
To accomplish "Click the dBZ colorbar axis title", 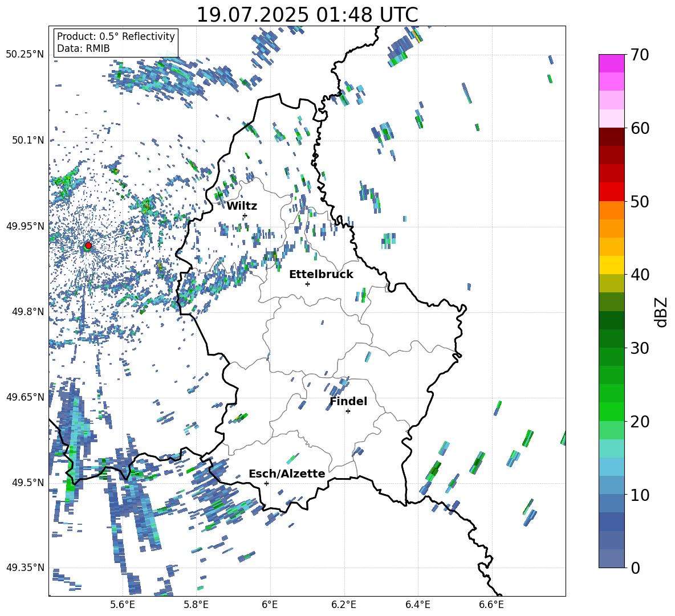I will point(661,312).
